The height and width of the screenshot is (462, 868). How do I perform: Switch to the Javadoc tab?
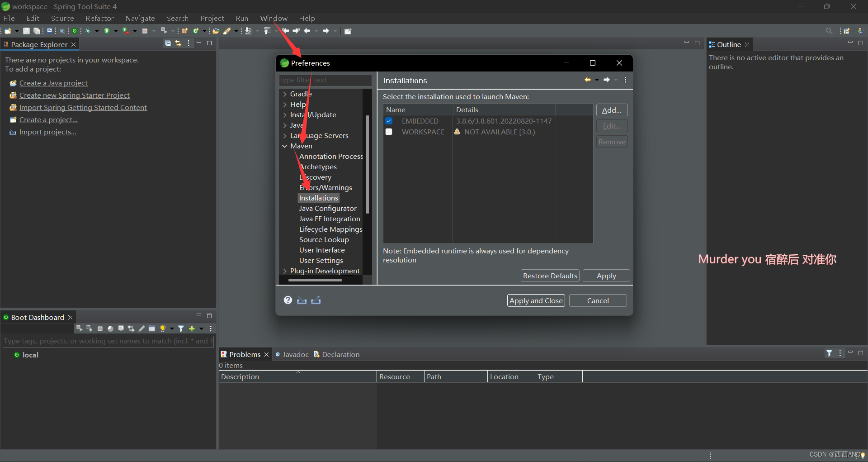[x=292, y=354]
